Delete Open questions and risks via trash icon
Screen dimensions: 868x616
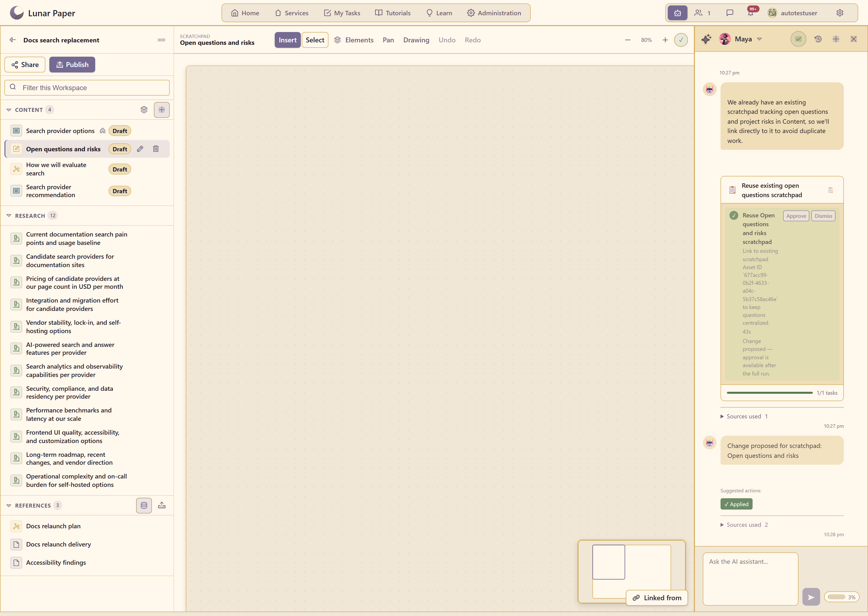coord(156,149)
